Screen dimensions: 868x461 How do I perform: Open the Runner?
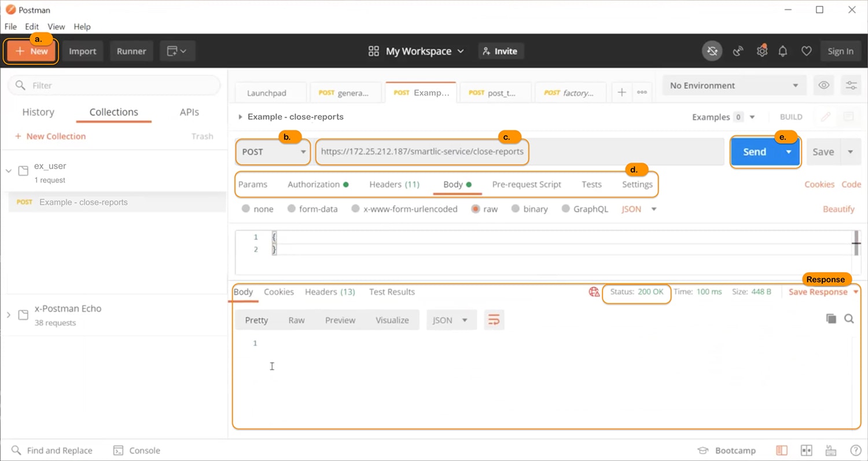131,51
